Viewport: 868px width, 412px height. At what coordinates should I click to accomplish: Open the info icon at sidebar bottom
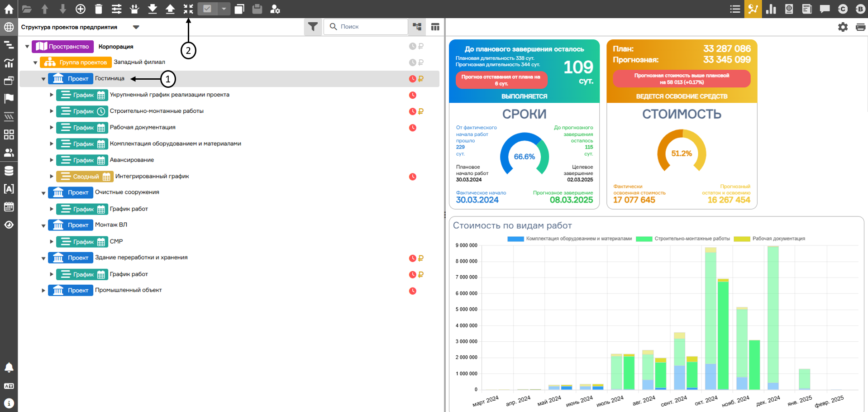pyautogui.click(x=9, y=403)
